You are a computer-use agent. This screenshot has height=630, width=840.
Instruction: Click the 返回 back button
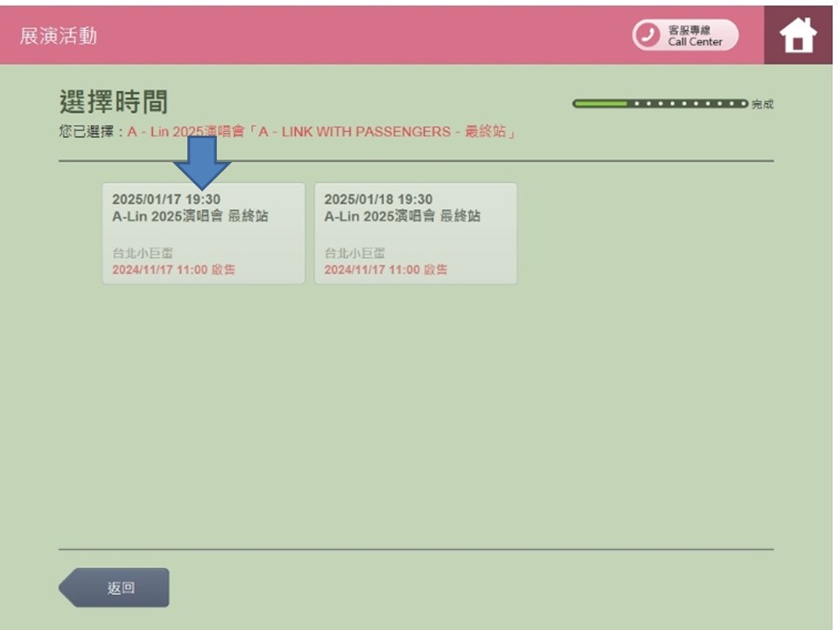click(114, 588)
